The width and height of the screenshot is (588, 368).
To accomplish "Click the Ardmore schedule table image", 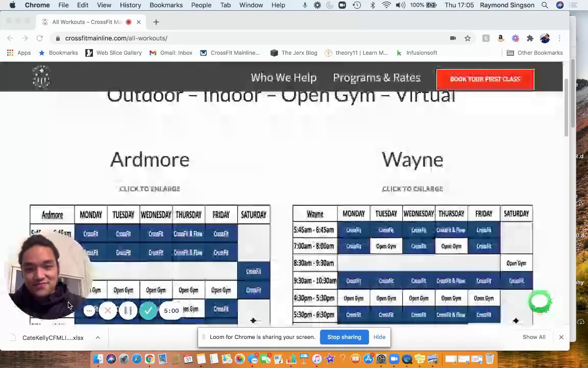I will point(150,265).
